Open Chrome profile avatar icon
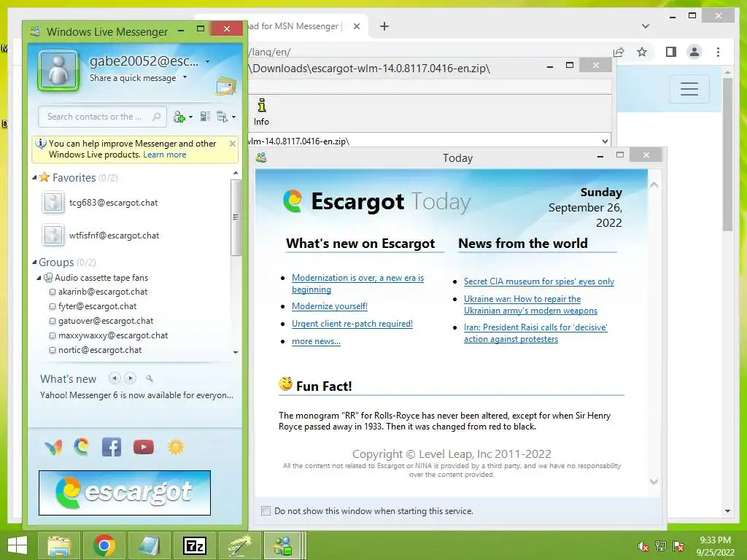The width and height of the screenshot is (747, 560). coord(694,52)
